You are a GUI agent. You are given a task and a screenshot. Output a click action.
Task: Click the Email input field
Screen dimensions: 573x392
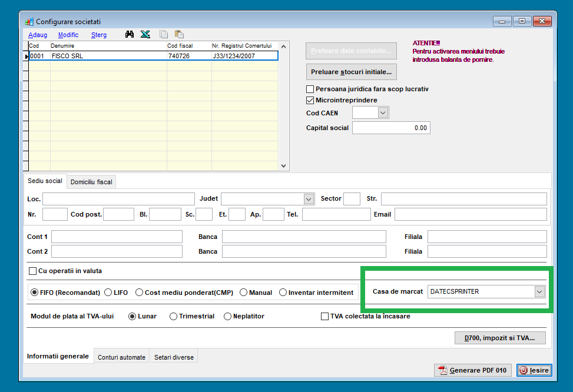tap(471, 214)
